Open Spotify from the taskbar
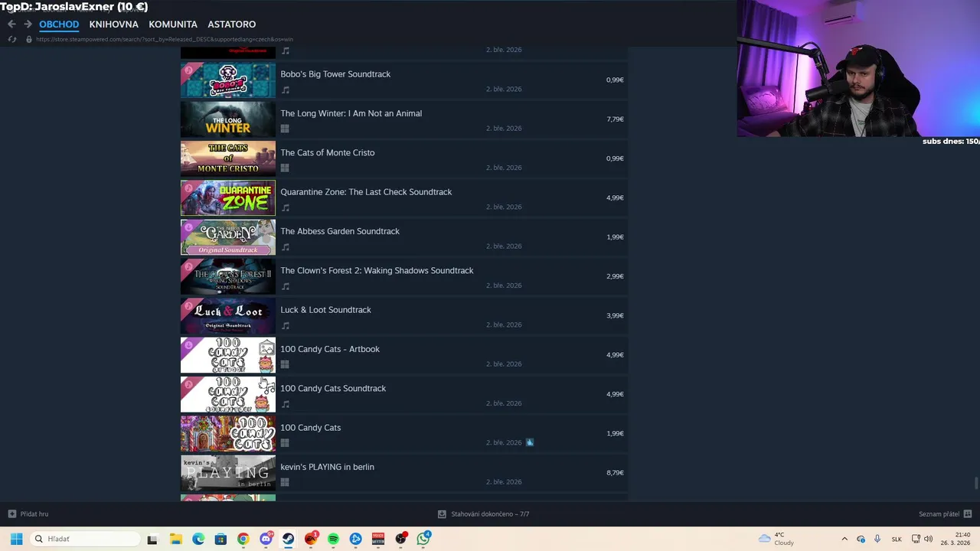 click(333, 539)
